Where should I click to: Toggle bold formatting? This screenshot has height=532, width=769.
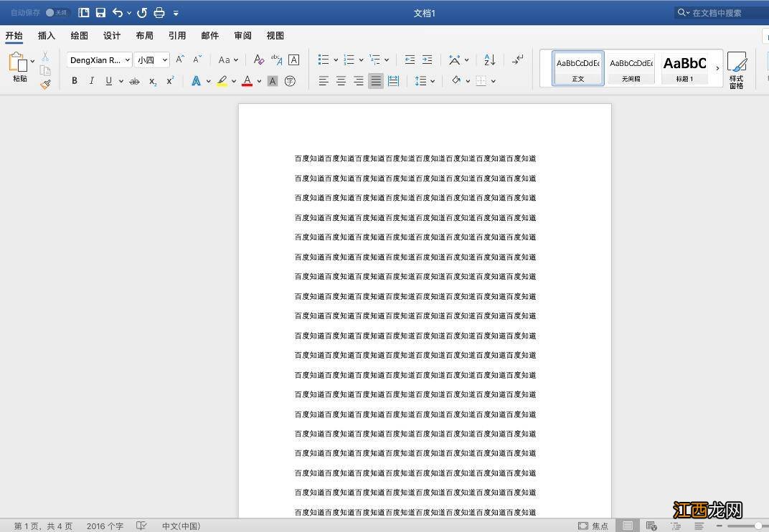point(75,81)
